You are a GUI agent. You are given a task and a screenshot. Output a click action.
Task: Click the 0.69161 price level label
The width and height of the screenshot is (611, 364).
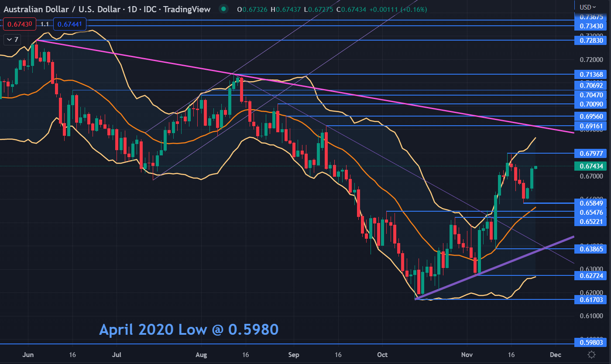coord(591,126)
